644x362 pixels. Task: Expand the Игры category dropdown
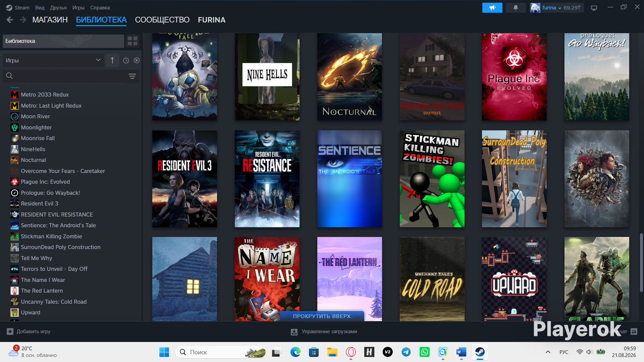[53, 60]
